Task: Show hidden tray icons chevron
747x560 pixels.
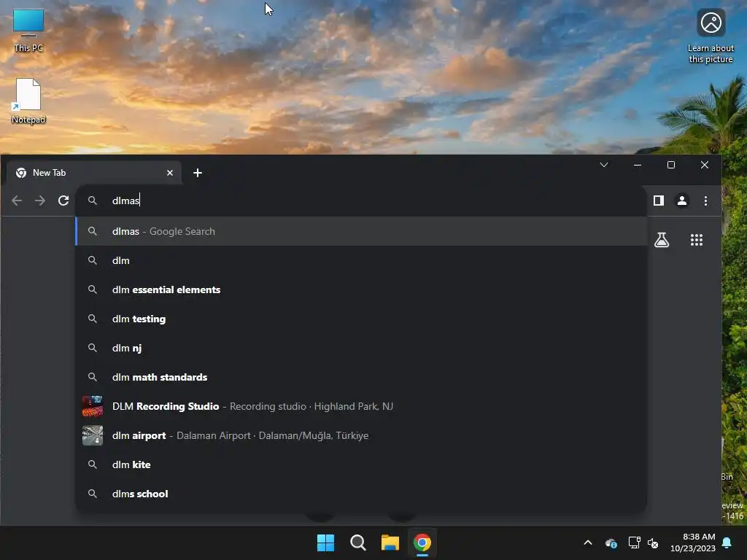Action: pyautogui.click(x=588, y=542)
